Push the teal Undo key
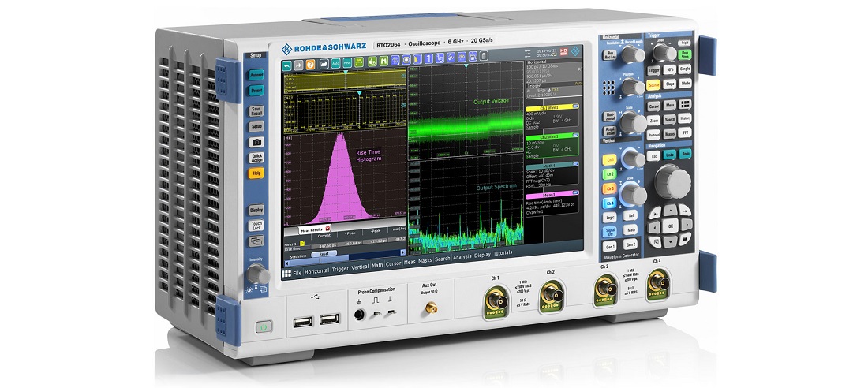 670,155
